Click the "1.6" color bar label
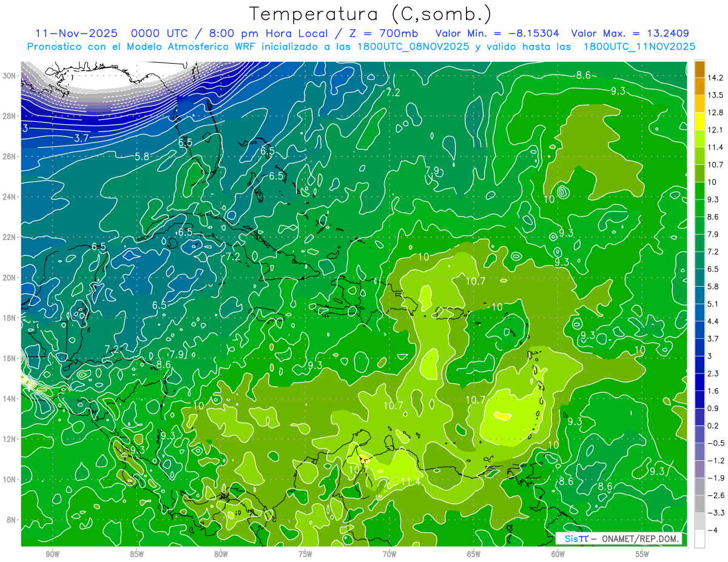This screenshot has width=728, height=562. coord(712,391)
